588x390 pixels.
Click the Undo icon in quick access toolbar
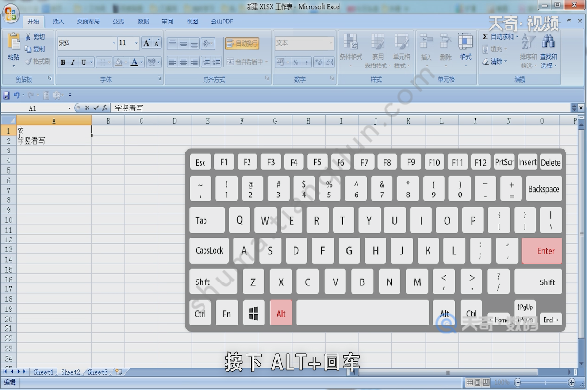[16, 95]
